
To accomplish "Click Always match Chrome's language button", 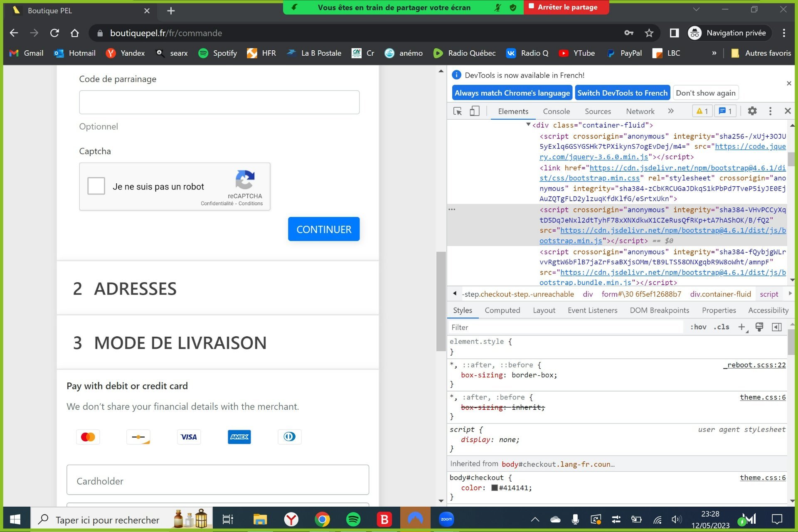I will (x=512, y=93).
